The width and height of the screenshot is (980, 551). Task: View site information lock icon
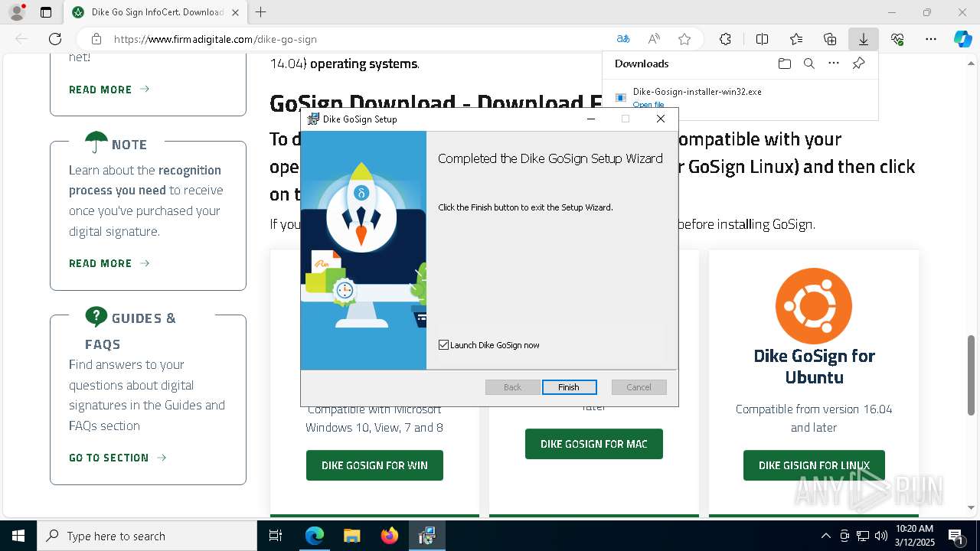(x=96, y=39)
